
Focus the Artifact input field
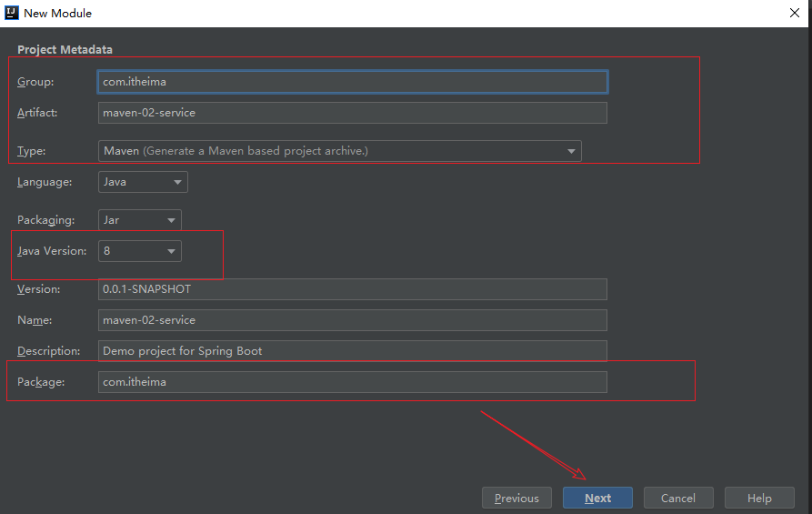tap(352, 113)
